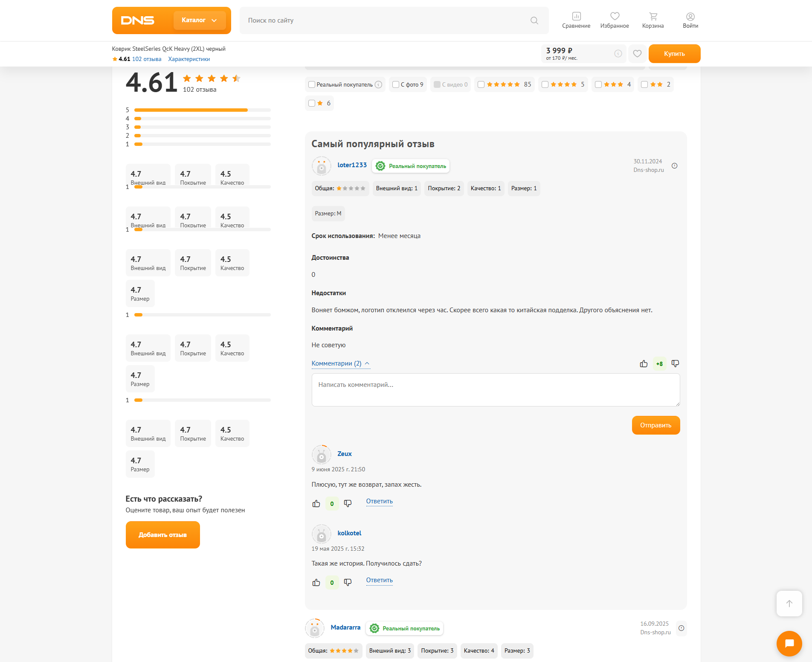
Task: Click loter1233 user avatar
Action: click(322, 166)
